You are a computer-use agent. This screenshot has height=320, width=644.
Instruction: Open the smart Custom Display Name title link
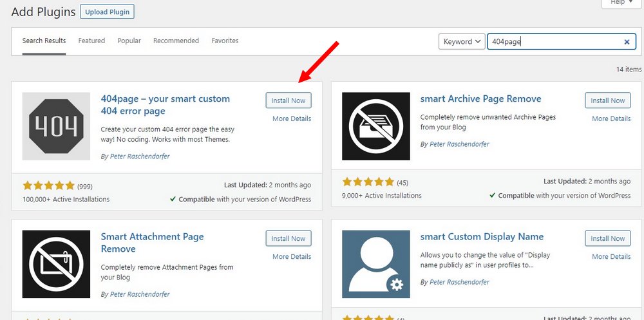pyautogui.click(x=482, y=237)
